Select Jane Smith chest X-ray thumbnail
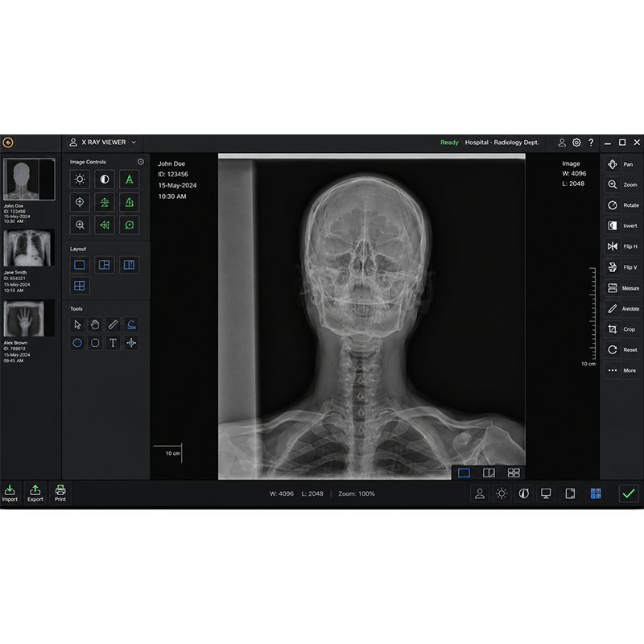 click(29, 248)
